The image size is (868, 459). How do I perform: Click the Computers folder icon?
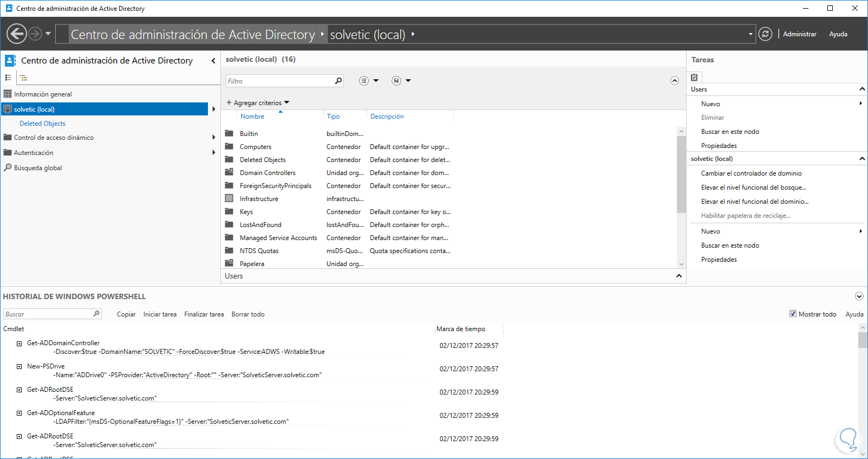pos(229,146)
